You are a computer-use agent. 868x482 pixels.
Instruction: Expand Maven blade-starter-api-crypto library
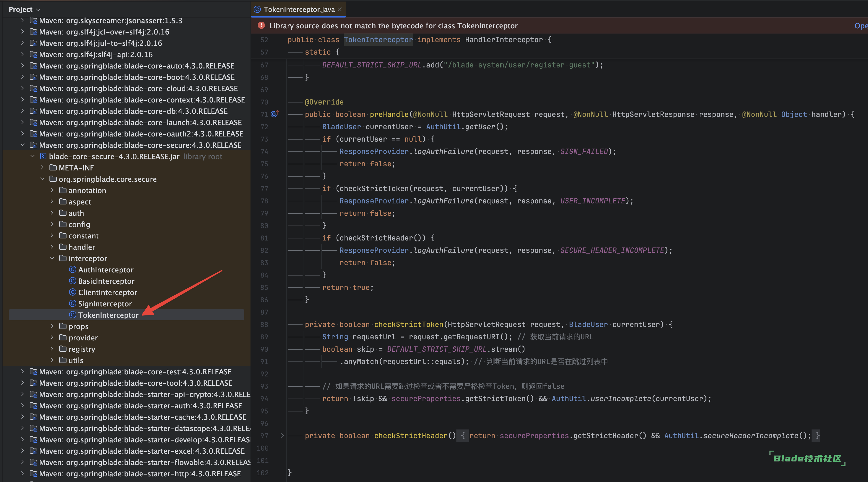click(23, 394)
